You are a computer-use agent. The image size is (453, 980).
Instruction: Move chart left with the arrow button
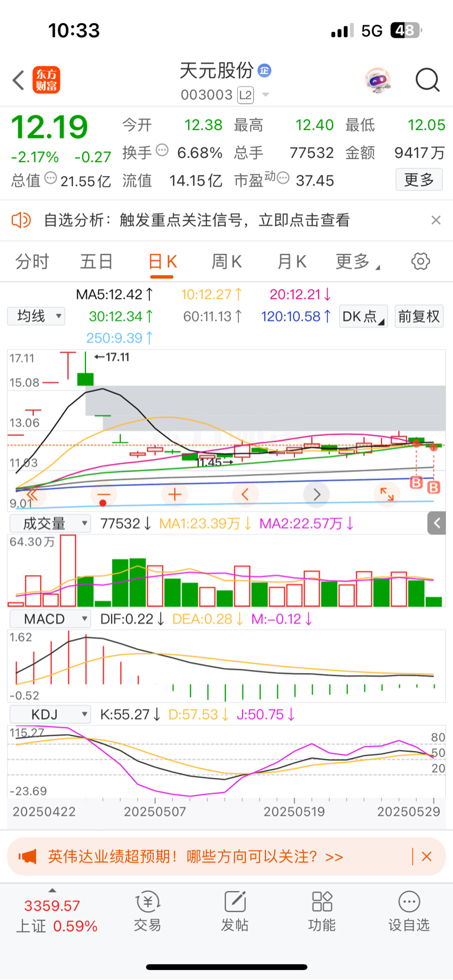[245, 494]
